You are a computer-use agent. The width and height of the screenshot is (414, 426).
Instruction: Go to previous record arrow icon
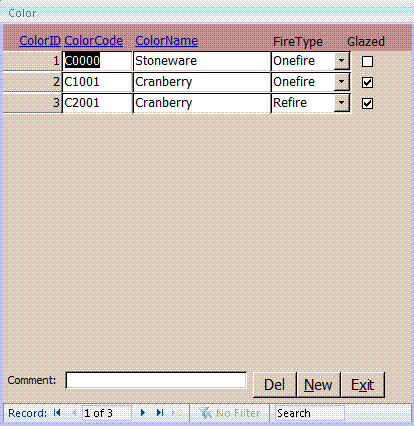click(x=74, y=413)
